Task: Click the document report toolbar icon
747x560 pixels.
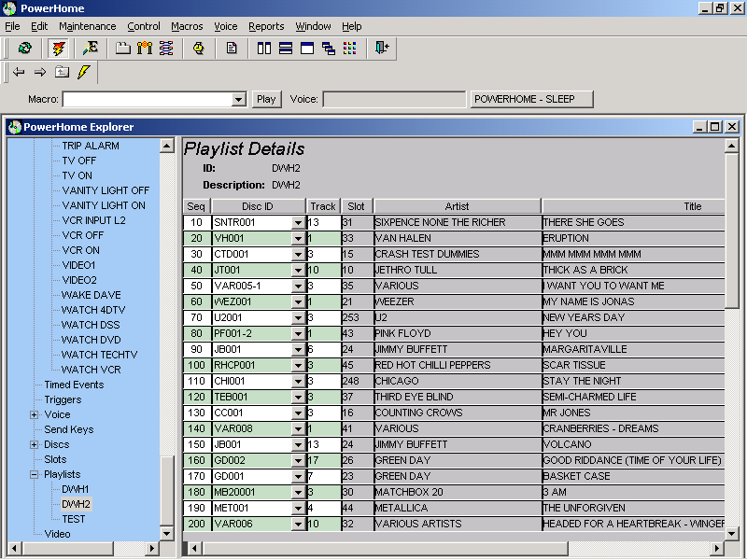Action: 232,49
